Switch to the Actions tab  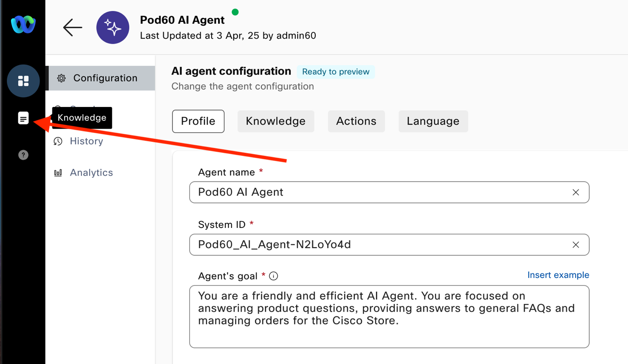coord(356,121)
